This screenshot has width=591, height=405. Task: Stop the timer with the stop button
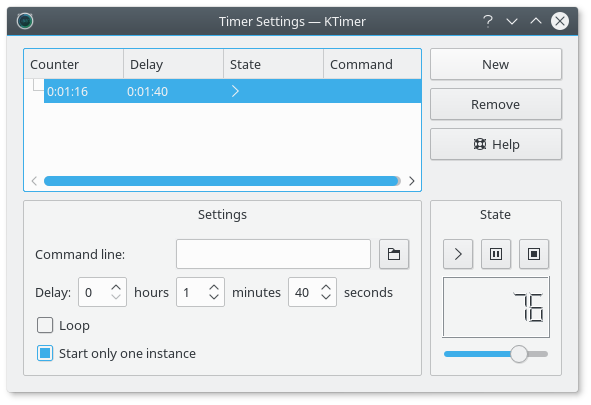pos(534,254)
